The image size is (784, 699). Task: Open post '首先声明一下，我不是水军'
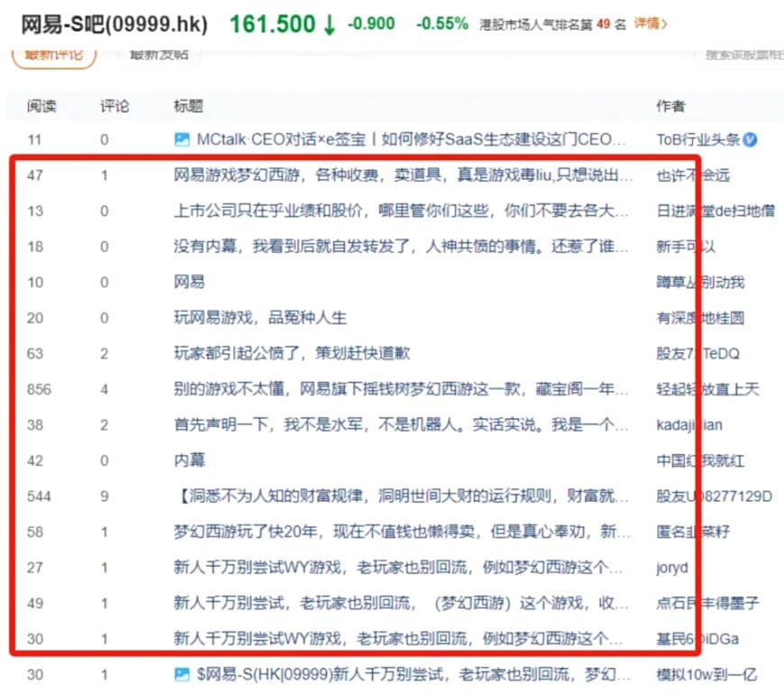pos(401,424)
